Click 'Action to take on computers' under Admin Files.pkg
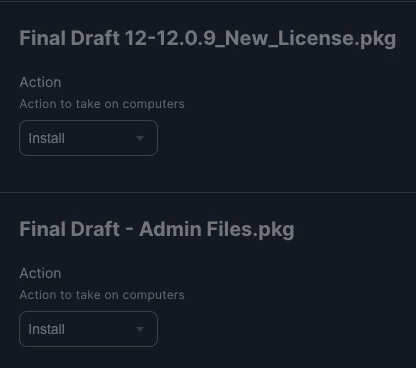 102,295
